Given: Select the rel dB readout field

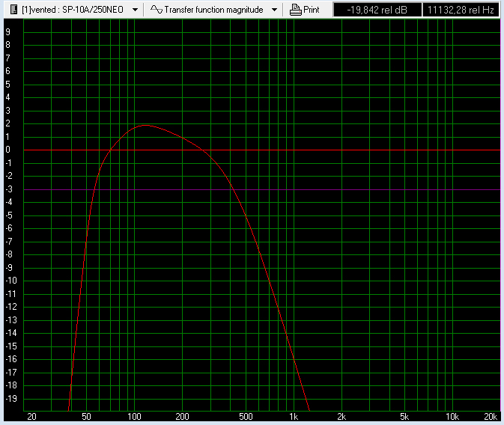Looking at the screenshot, I should tap(377, 10).
